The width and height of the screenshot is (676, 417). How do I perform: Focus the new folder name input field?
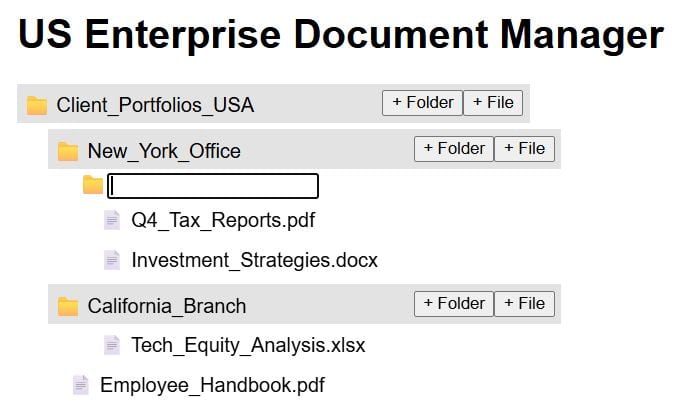pos(213,186)
